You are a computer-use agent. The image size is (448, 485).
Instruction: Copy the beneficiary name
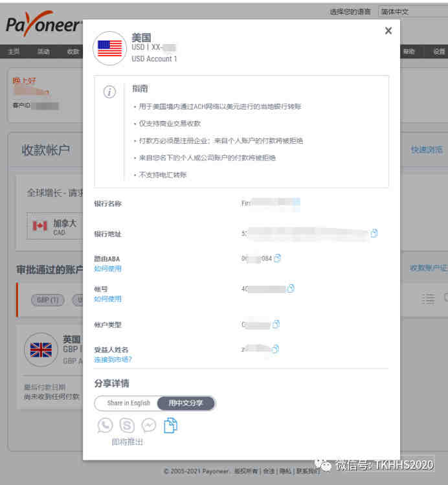pos(275,349)
